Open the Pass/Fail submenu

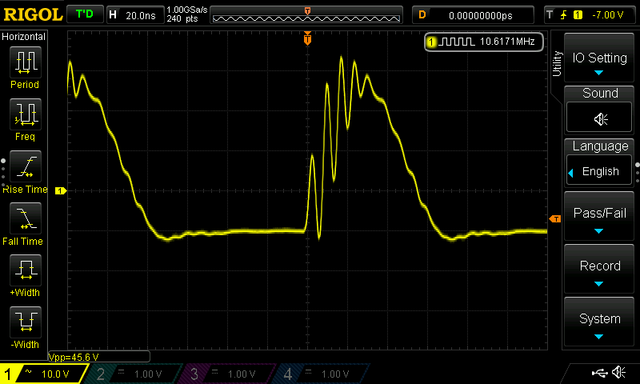click(x=599, y=216)
